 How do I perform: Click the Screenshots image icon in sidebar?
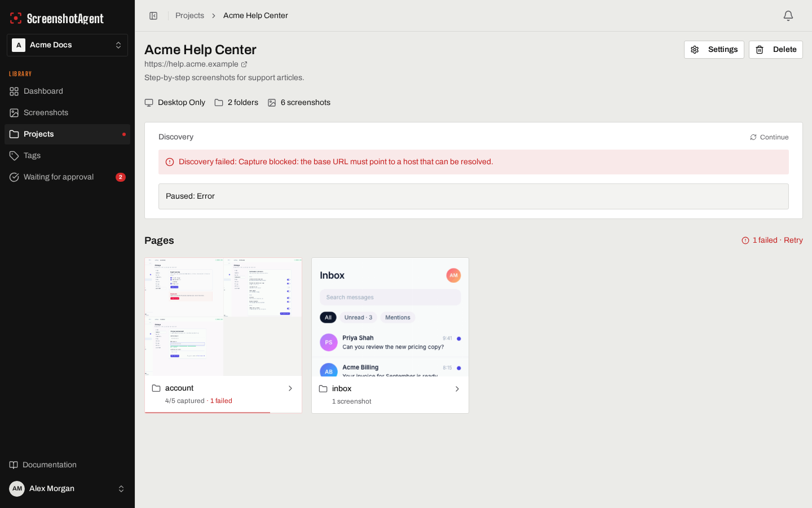click(14, 113)
